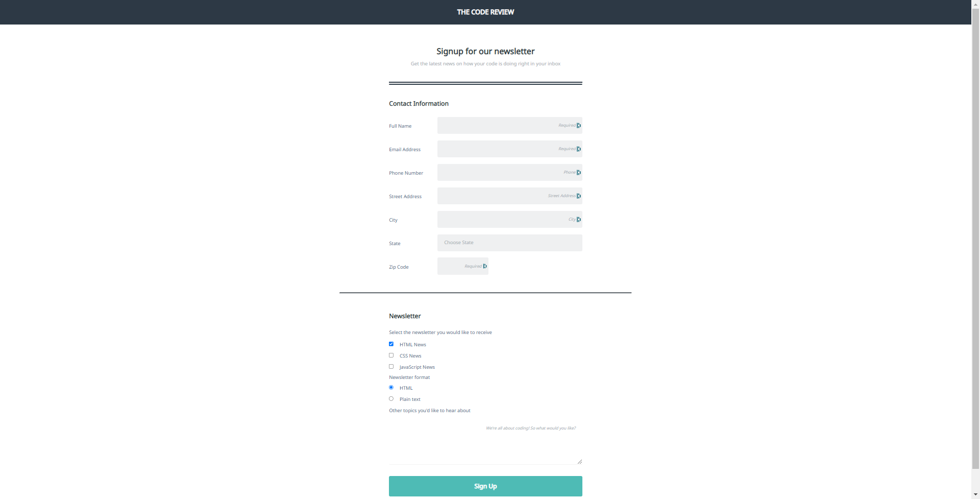The height and width of the screenshot is (499, 980).
Task: Click the scrollbar down arrow
Action: 975,494
